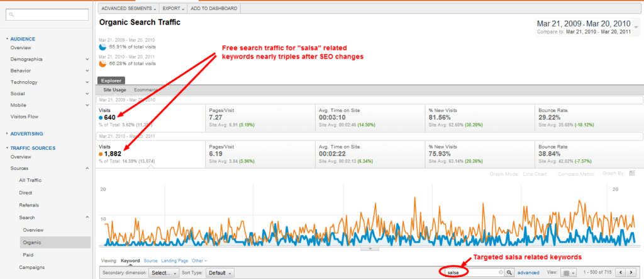Click the orange pie chart icon for 2010-2011
The image size is (644, 279).
pyautogui.click(x=103, y=63)
